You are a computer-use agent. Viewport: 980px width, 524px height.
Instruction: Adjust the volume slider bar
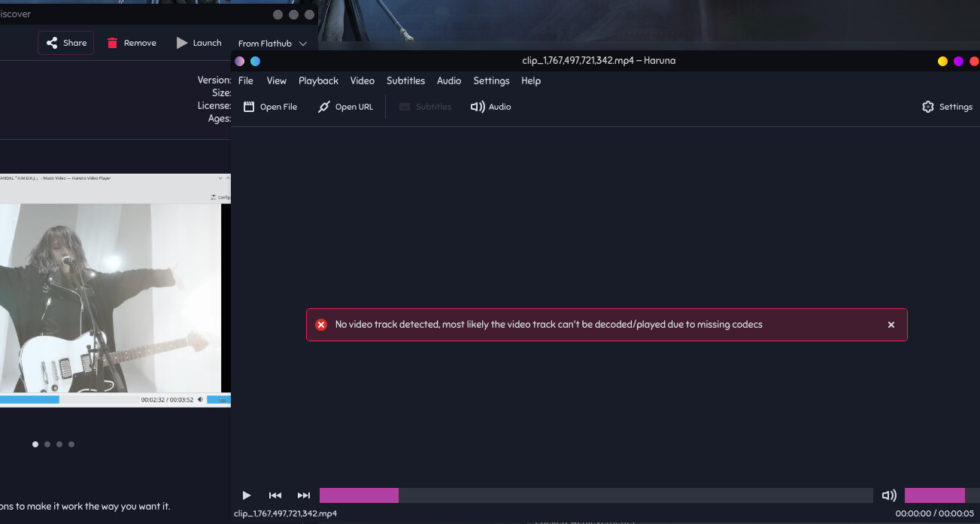click(x=941, y=495)
